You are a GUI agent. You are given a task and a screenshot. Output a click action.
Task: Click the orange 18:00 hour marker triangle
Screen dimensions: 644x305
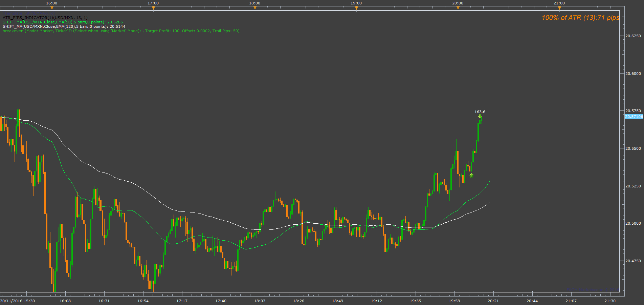click(x=255, y=8)
